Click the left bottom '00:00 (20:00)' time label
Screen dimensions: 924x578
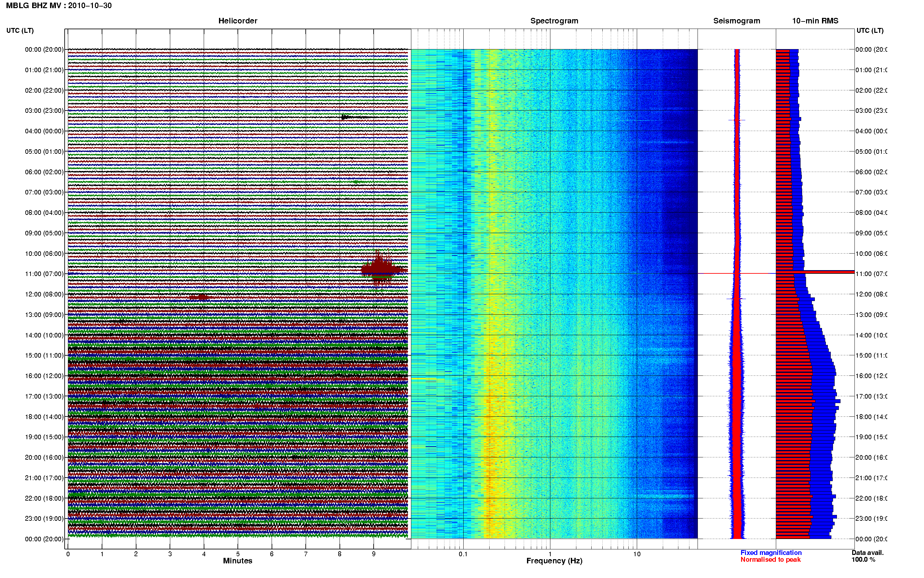pyautogui.click(x=44, y=539)
